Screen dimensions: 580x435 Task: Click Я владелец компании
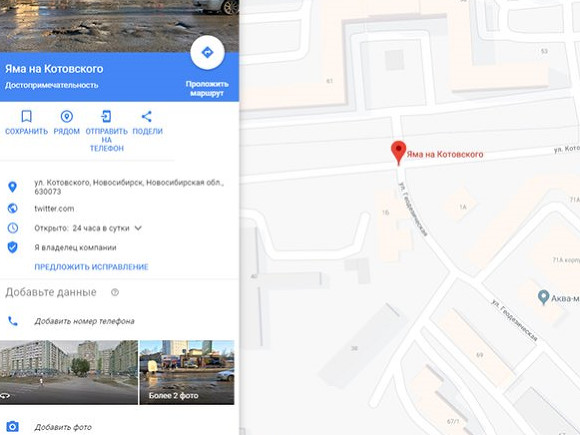click(x=75, y=247)
